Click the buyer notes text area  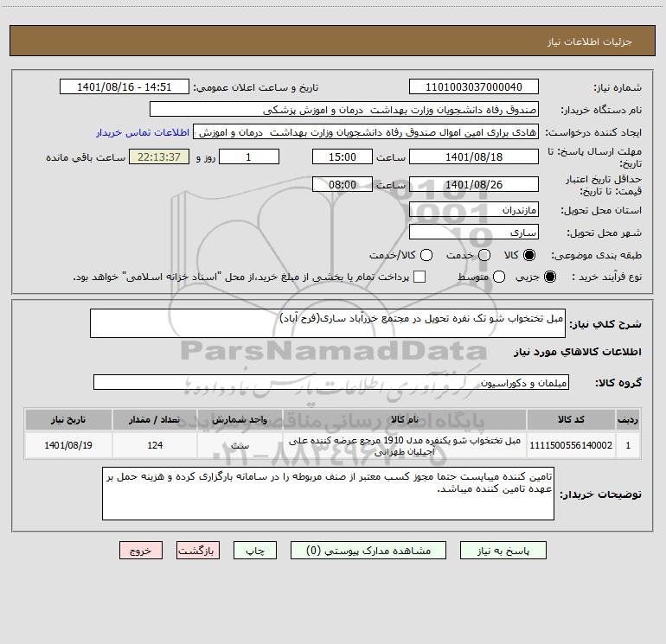click(329, 494)
